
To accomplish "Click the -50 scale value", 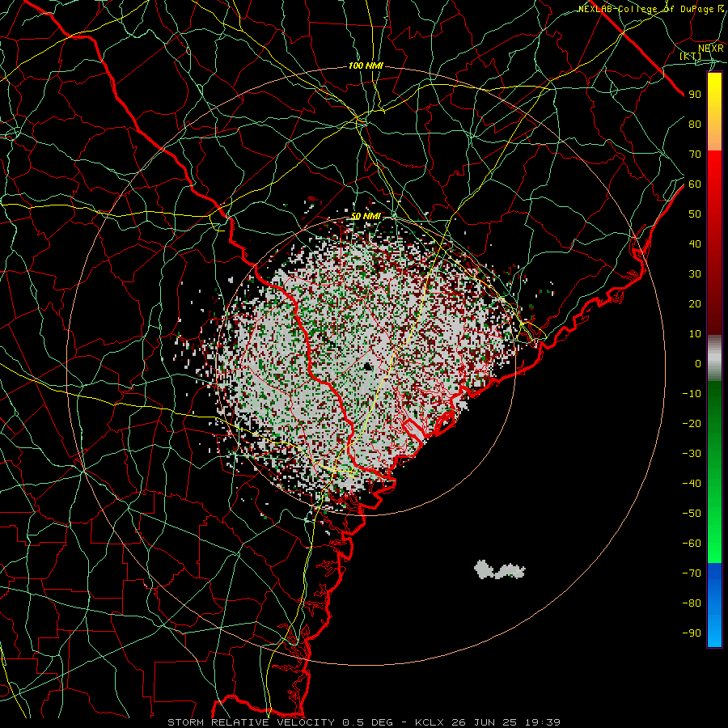I will pos(692,514).
